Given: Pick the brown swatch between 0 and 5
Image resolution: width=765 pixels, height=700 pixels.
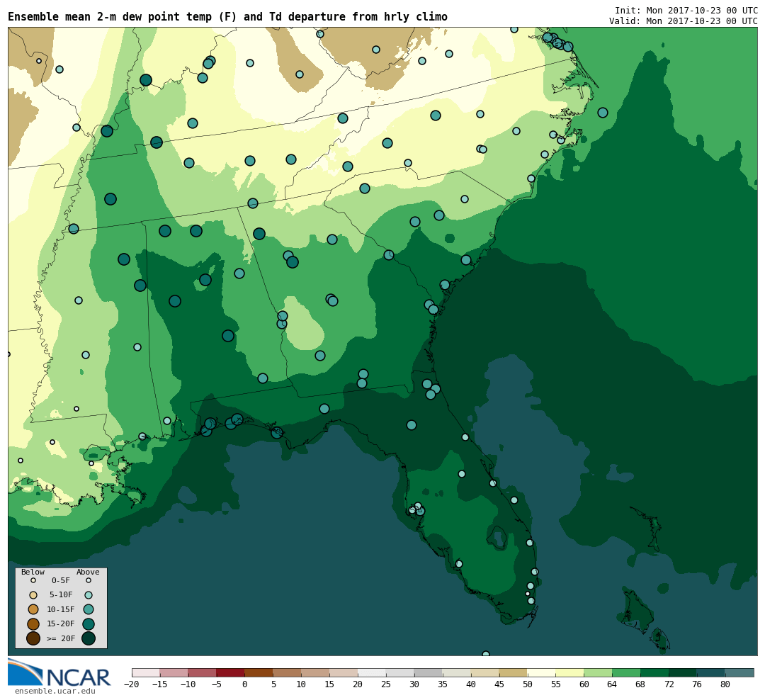Looking at the screenshot, I should (259, 672).
